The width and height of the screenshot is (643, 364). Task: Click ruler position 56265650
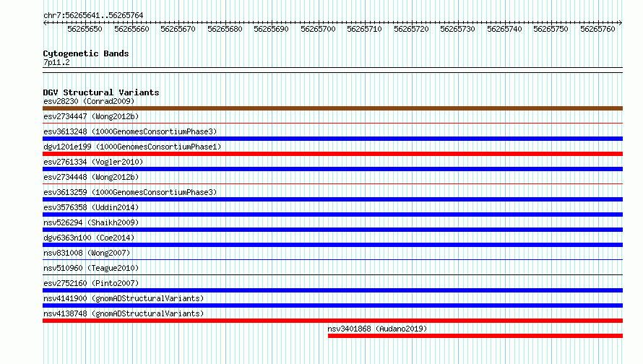(85, 29)
